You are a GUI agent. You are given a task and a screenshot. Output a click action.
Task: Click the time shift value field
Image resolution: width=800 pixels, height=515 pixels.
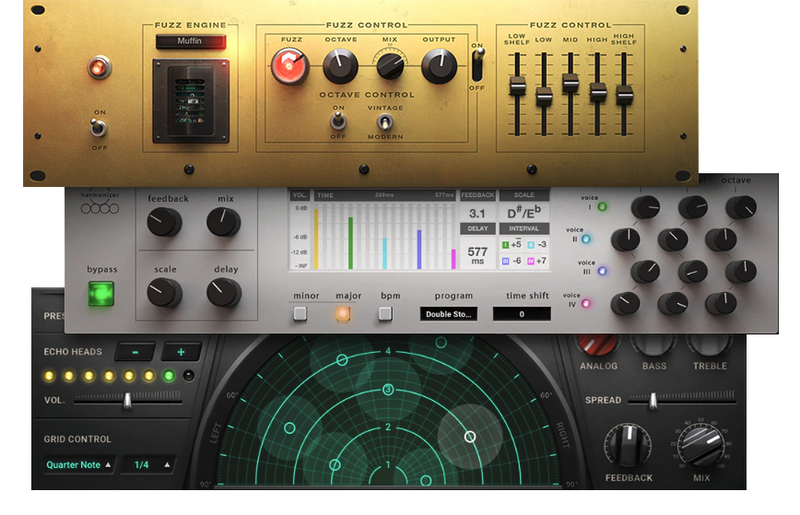pyautogui.click(x=521, y=314)
